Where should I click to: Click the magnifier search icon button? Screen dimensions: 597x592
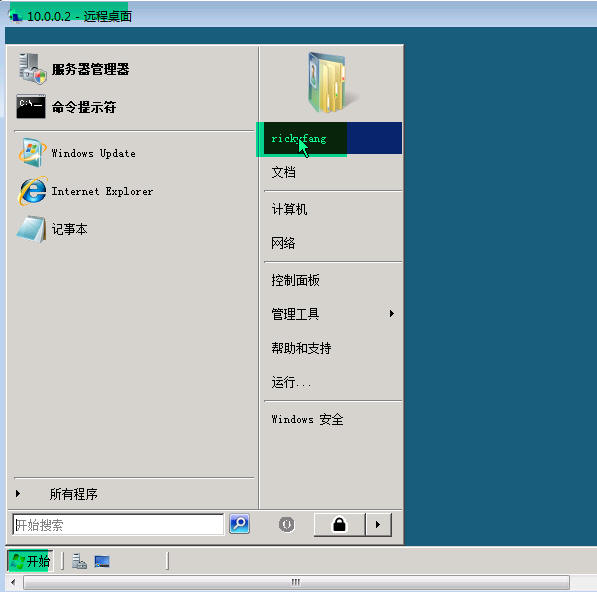coord(239,524)
